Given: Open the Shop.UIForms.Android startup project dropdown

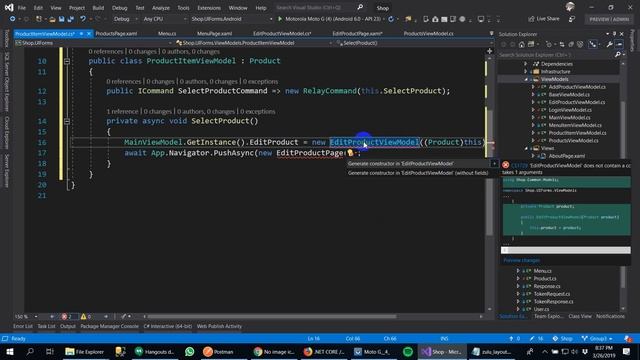Looking at the screenshot, I should pyautogui.click(x=231, y=19).
